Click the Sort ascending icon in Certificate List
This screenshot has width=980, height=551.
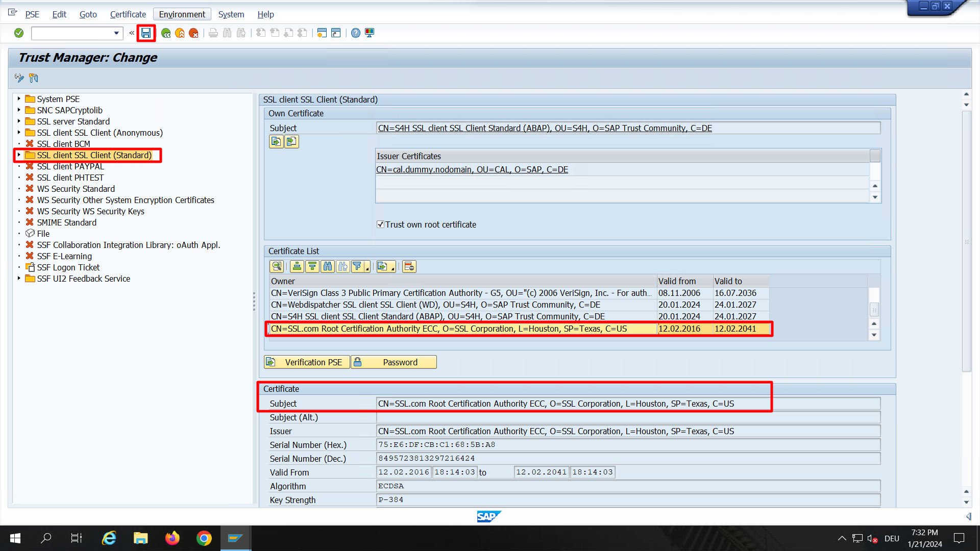point(297,266)
